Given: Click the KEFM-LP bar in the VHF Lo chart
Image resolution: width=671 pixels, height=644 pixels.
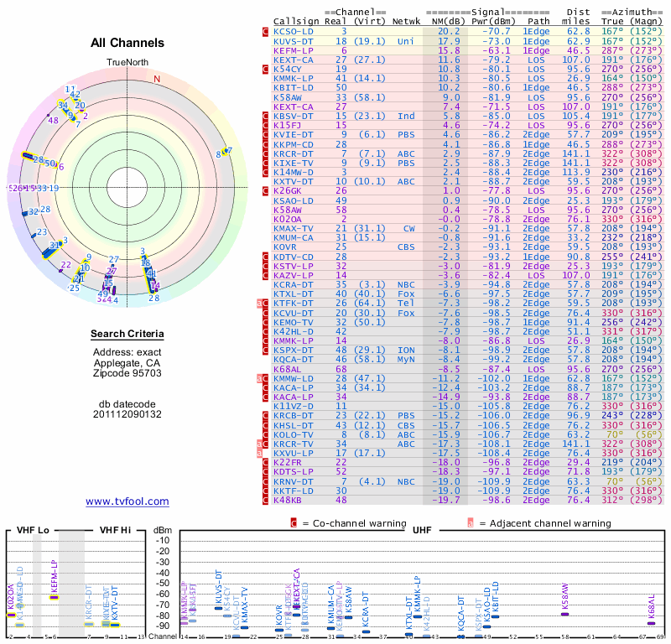Looking at the screenshot, I should click(x=54, y=596).
